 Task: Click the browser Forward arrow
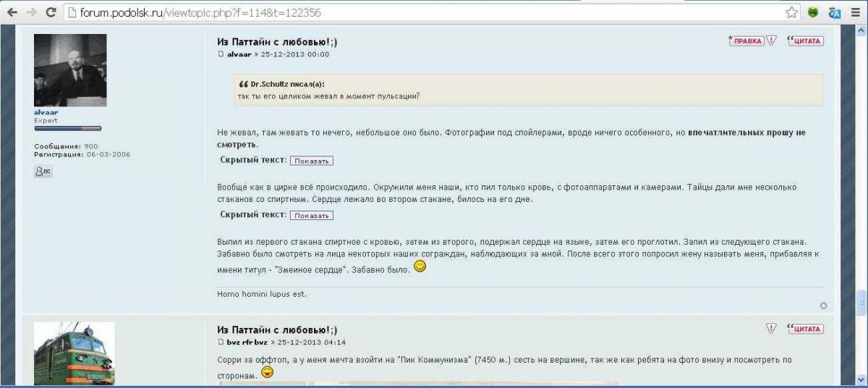coord(31,12)
